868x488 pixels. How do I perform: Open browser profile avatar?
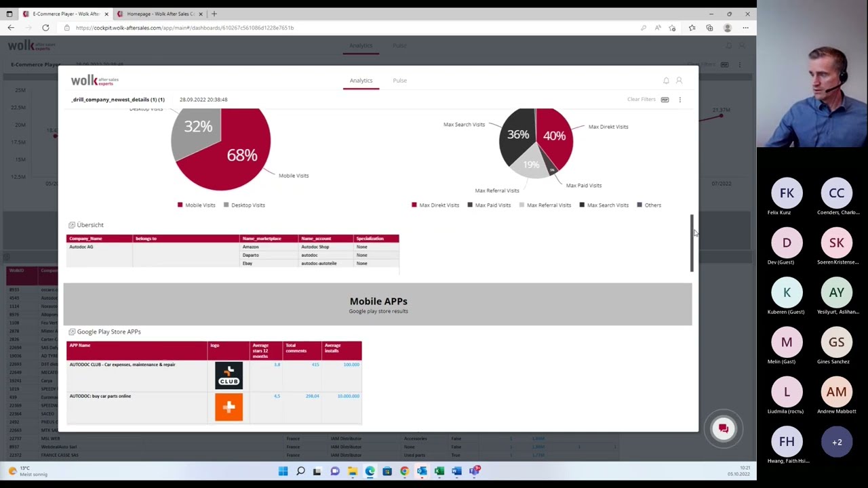tap(728, 28)
